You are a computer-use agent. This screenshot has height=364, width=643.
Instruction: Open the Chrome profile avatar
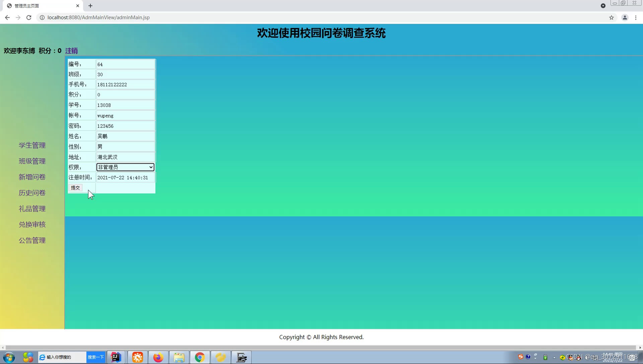(625, 17)
